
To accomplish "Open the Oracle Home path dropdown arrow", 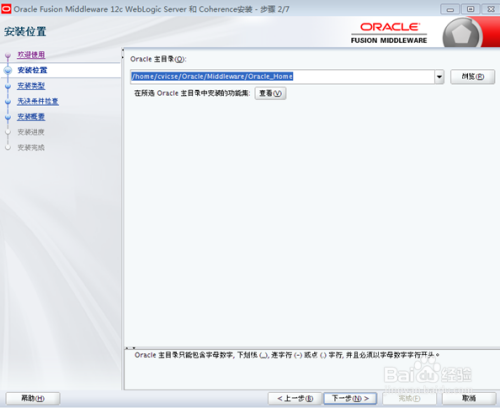I will coord(439,77).
